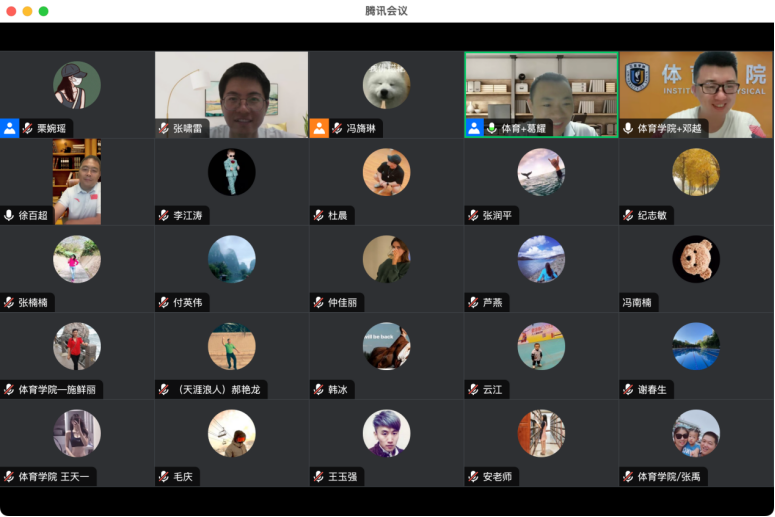775x517 pixels.
Task: Click the muted mic icon for 张啸雷
Action: coord(164,128)
